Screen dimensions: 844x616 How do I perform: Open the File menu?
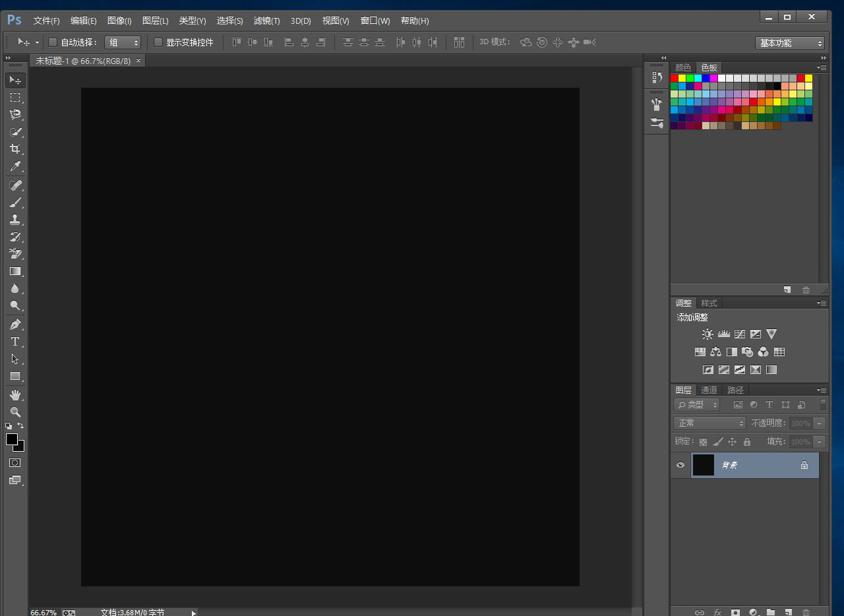tap(46, 21)
